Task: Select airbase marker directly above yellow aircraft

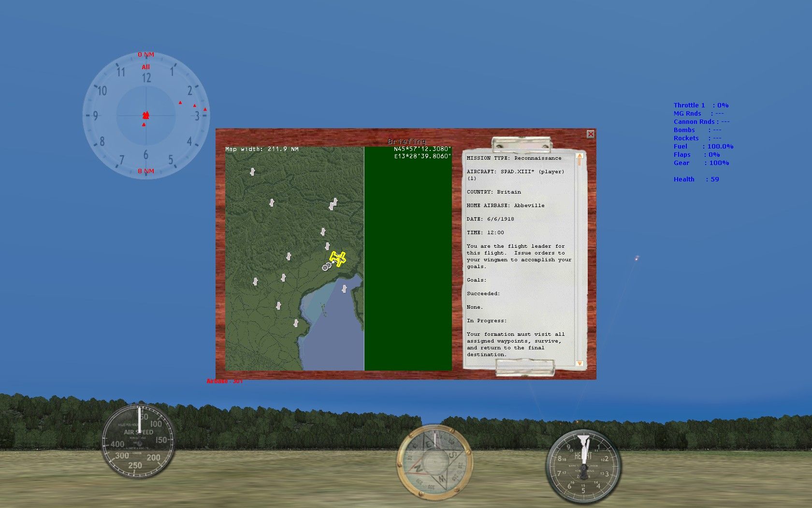Action: pos(327,246)
